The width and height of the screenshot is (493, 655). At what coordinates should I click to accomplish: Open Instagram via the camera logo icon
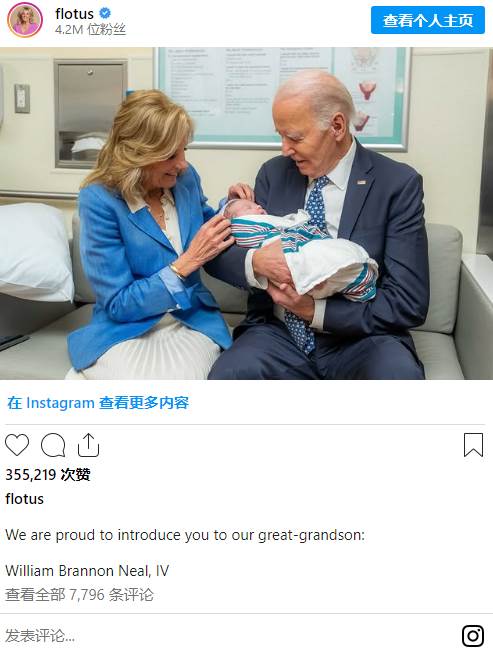coord(473,636)
